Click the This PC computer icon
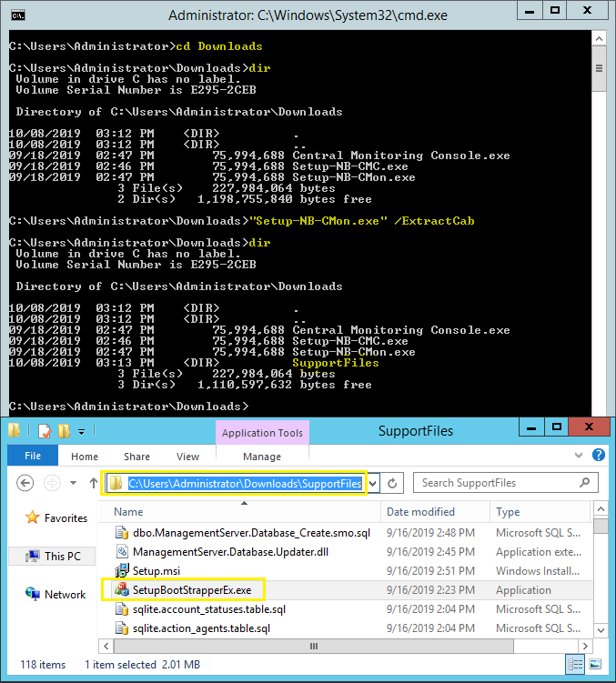The height and width of the screenshot is (683, 616). click(x=32, y=557)
